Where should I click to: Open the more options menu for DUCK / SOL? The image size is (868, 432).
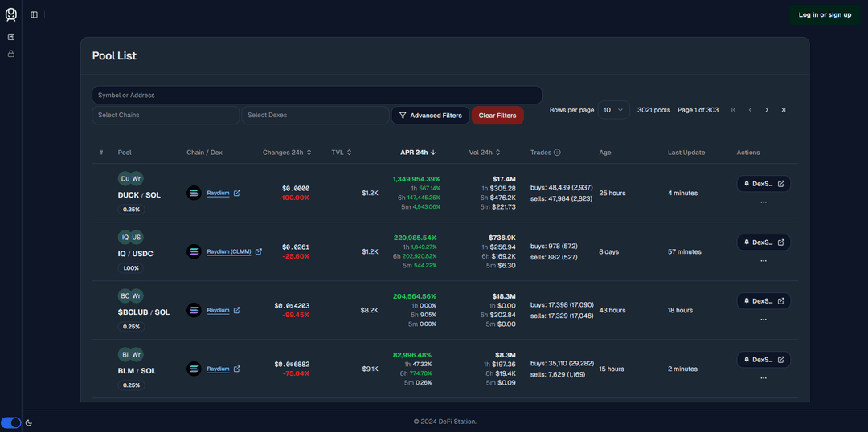coord(764,202)
